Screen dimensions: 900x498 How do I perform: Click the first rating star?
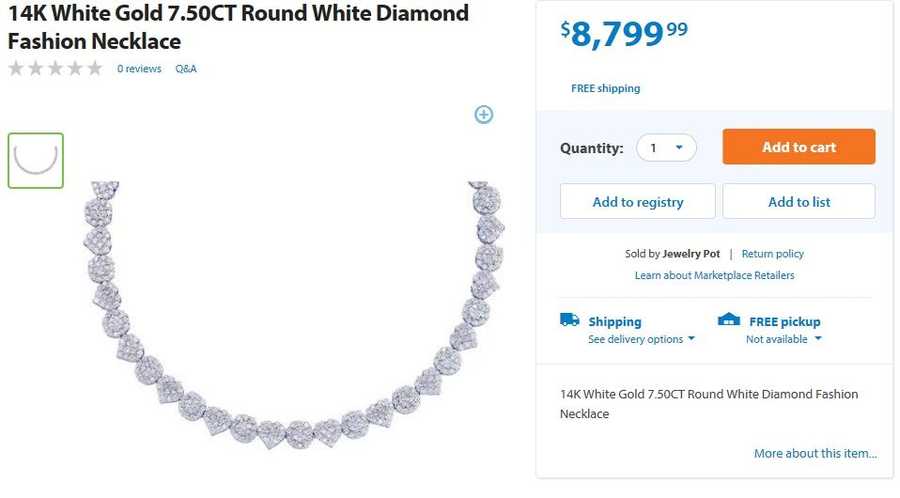[x=16, y=69]
